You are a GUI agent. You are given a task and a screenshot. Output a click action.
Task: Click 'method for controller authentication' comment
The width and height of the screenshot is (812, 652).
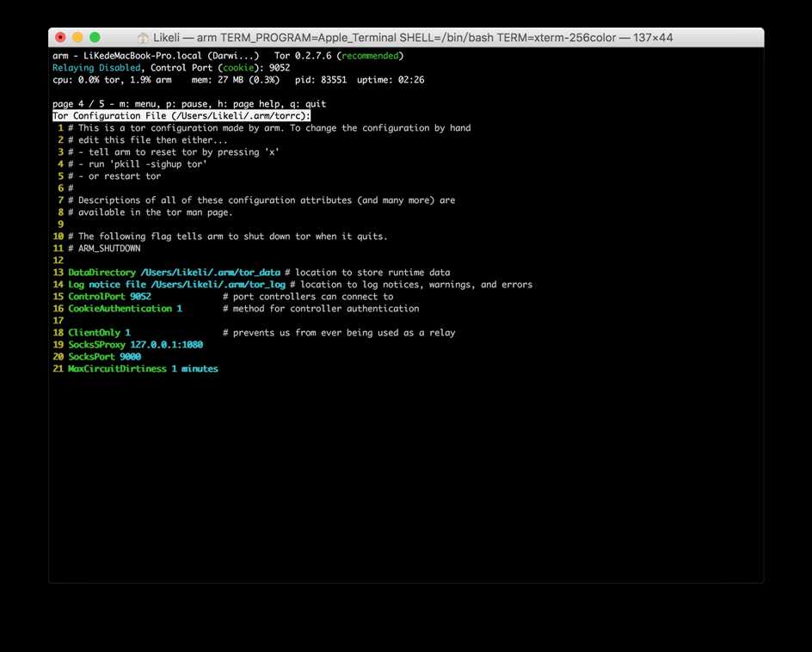[x=321, y=309]
